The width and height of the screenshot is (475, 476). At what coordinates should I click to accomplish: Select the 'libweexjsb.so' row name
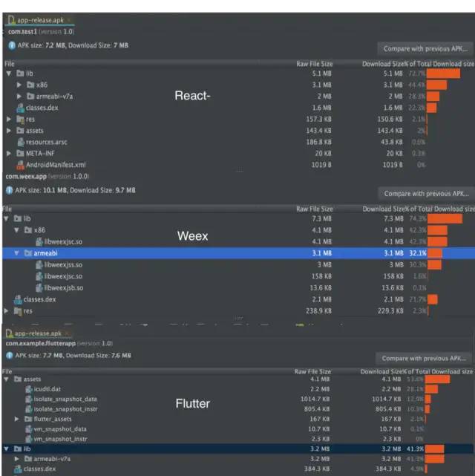pos(63,288)
